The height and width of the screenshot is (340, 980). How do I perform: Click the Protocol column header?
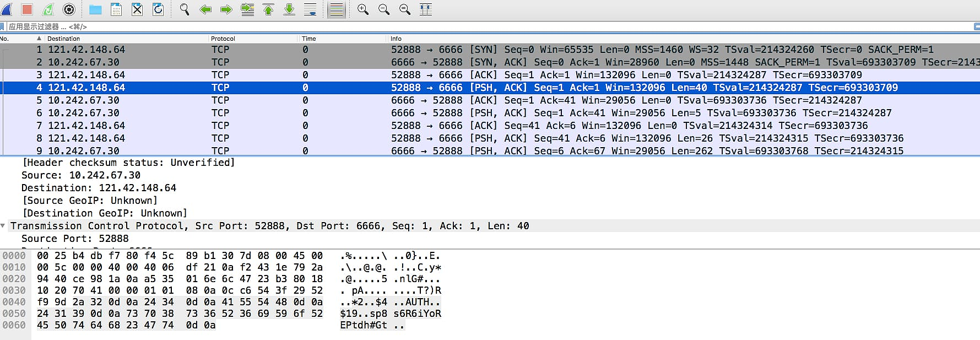(223, 39)
